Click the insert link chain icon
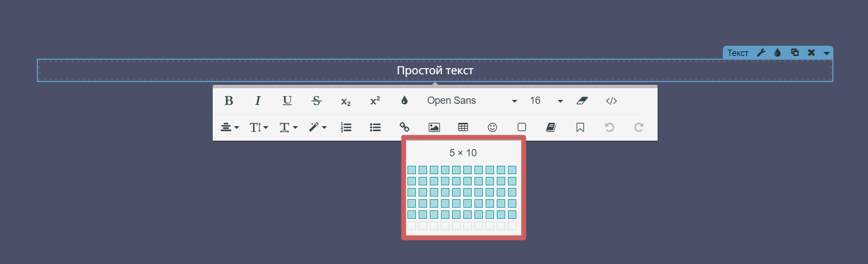The height and width of the screenshot is (264, 868). (x=404, y=127)
